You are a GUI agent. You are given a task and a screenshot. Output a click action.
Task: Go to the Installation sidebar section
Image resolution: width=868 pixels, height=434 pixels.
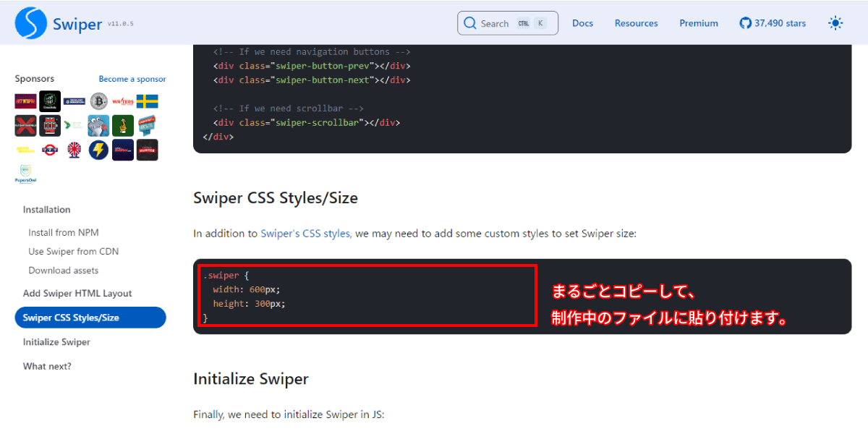[46, 210]
